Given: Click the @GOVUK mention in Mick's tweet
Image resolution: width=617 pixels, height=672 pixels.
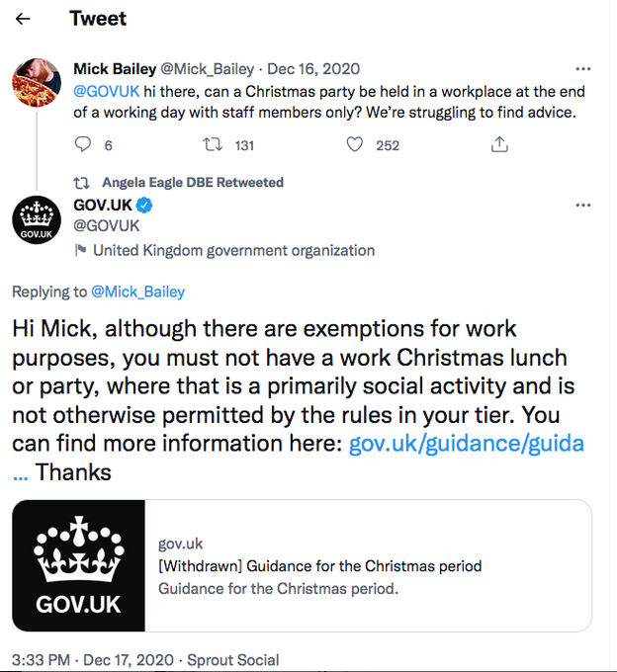Looking at the screenshot, I should point(107,91).
